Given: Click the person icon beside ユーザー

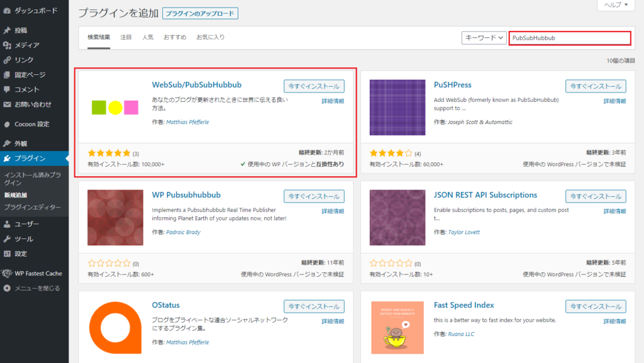Looking at the screenshot, I should pos(7,224).
